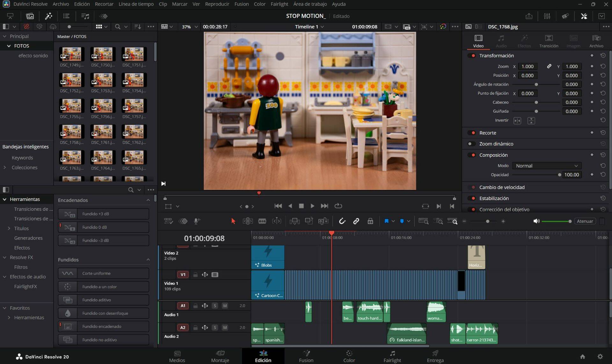612x364 pixels.
Task: Switch to the Color page tab
Action: tap(349, 356)
